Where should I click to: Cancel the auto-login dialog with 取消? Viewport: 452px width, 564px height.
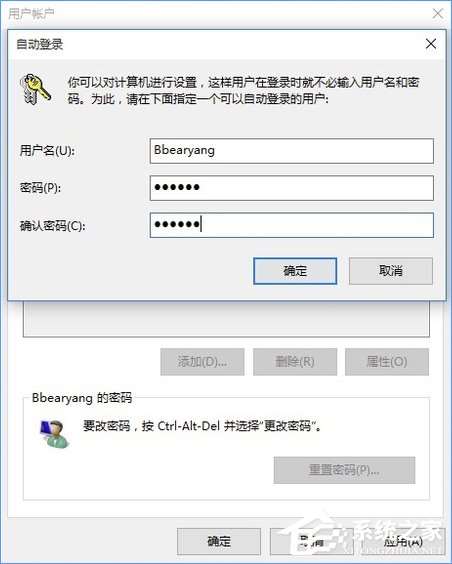pos(391,271)
